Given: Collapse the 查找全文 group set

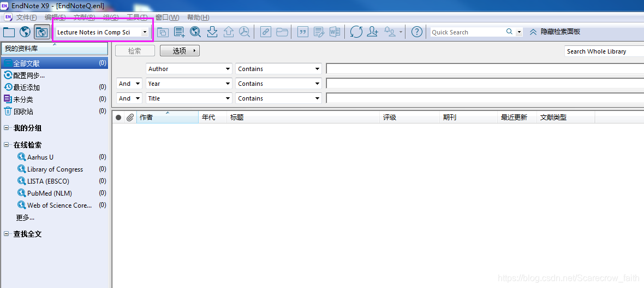Looking at the screenshot, I should (x=6, y=234).
